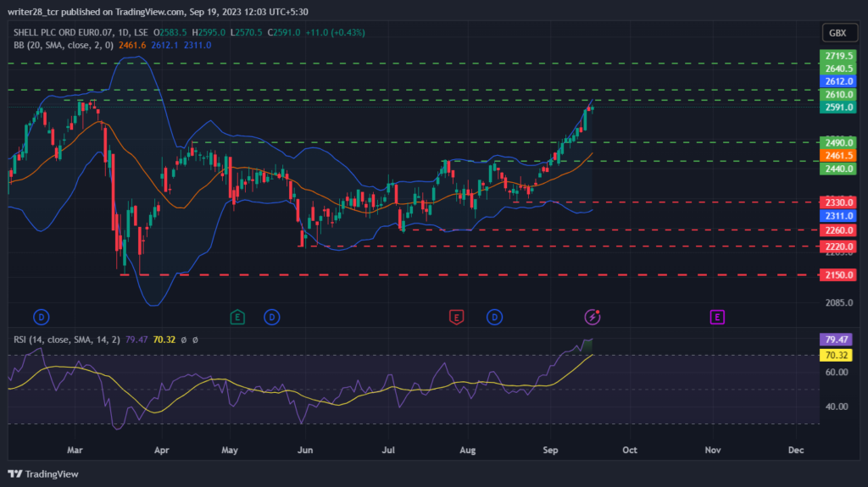Click the red earnings E marker in late July

point(456,317)
